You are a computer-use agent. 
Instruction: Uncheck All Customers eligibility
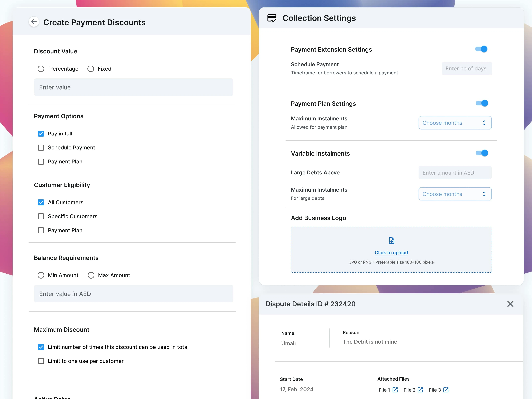[41, 202]
